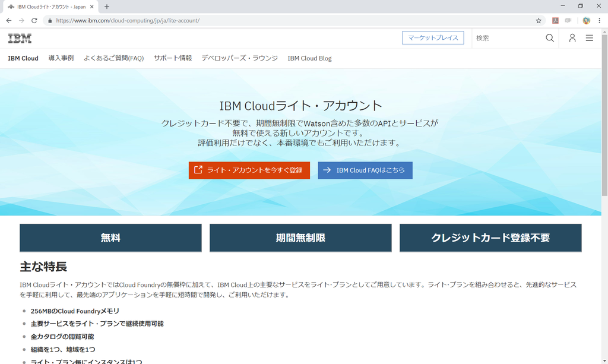Open IBM Cloud nav item
Screen dimensions: 608x364
click(23, 59)
